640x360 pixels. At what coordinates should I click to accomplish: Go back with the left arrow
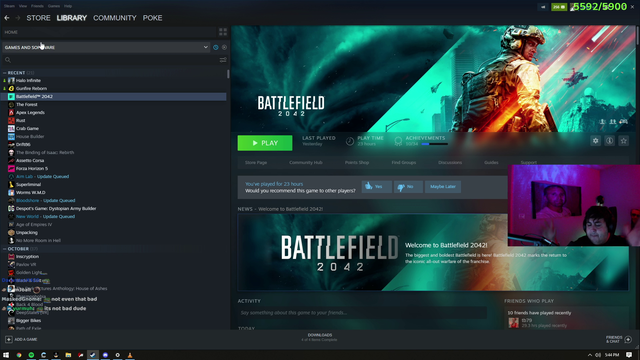(x=7, y=18)
